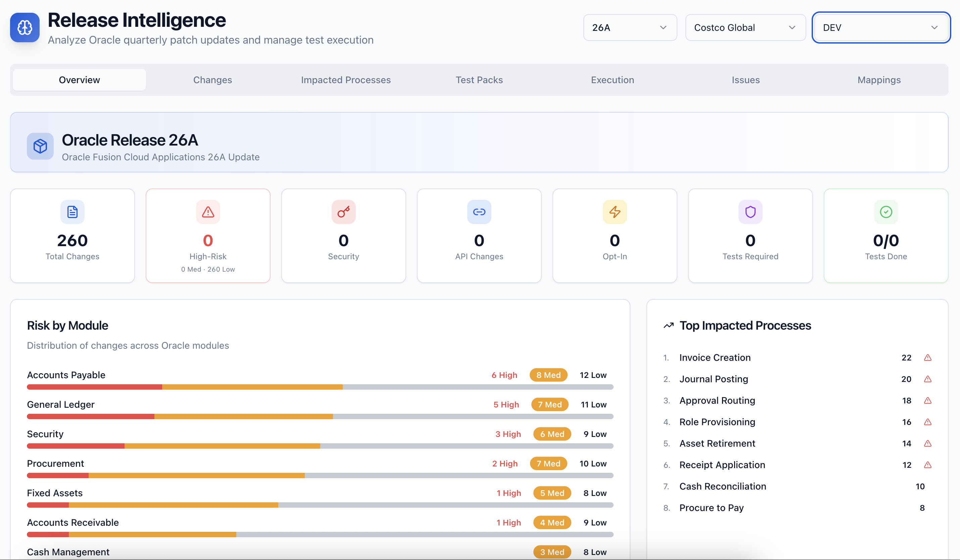Select the key icon on the Security card

tap(343, 212)
